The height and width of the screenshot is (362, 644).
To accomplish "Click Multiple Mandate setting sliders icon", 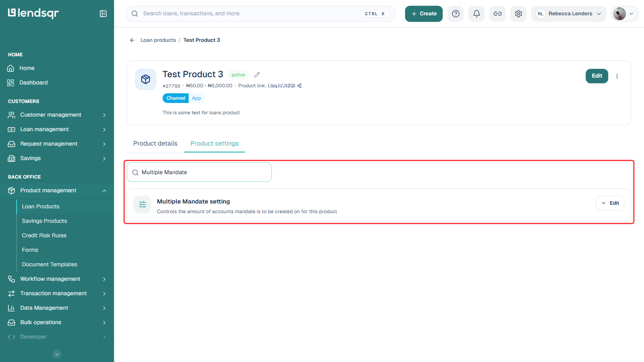I will click(142, 205).
